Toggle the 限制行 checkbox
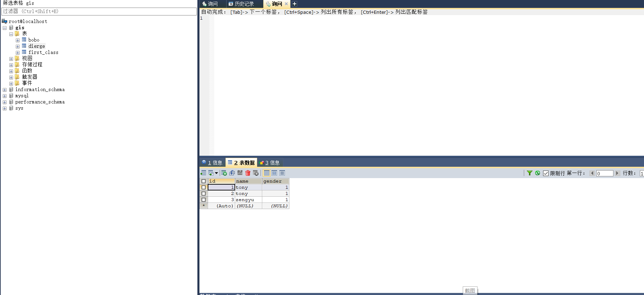The image size is (644, 295). [546, 173]
